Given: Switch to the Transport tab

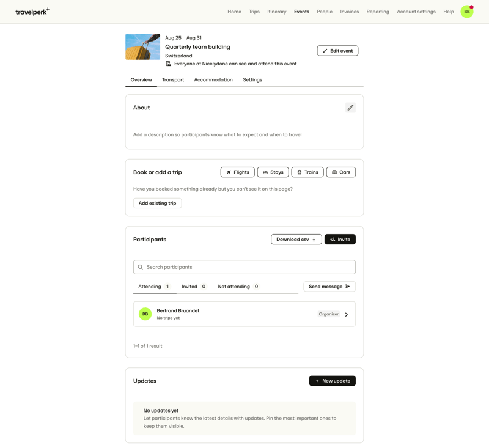Looking at the screenshot, I should pyautogui.click(x=173, y=79).
